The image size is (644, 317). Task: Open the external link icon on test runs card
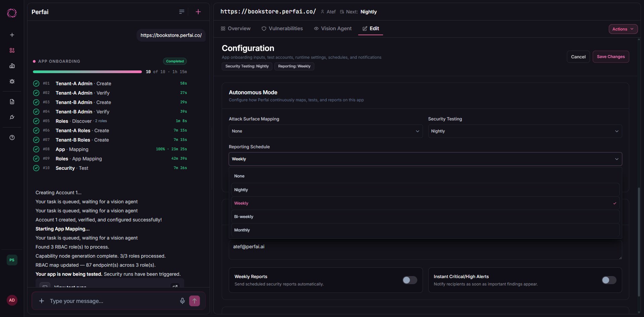[175, 286]
